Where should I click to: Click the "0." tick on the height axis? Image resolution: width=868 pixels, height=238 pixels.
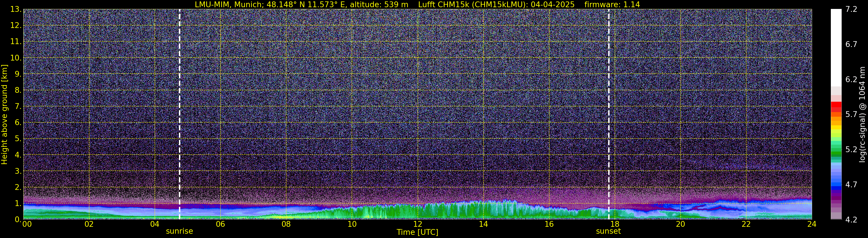[18, 219]
